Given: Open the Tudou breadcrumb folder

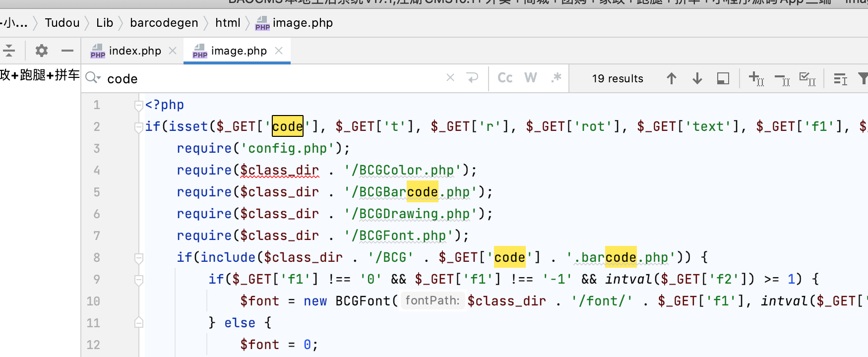Looking at the screenshot, I should coord(62,23).
